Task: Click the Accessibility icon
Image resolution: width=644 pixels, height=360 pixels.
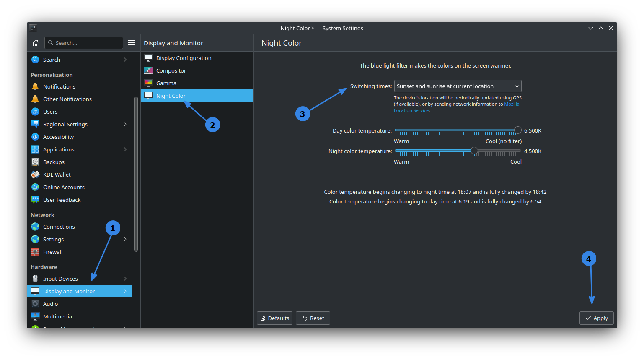Action: 35,137
